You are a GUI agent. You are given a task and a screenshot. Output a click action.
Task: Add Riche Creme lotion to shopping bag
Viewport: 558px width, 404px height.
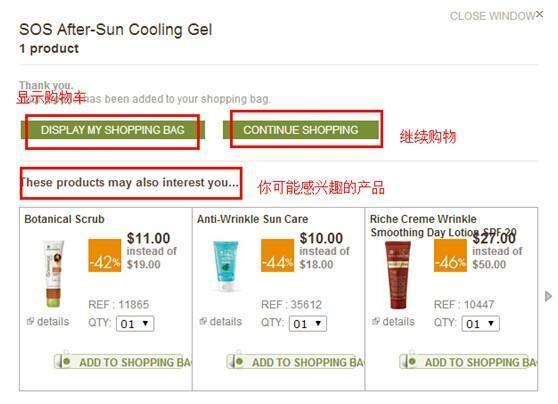[x=468, y=362]
